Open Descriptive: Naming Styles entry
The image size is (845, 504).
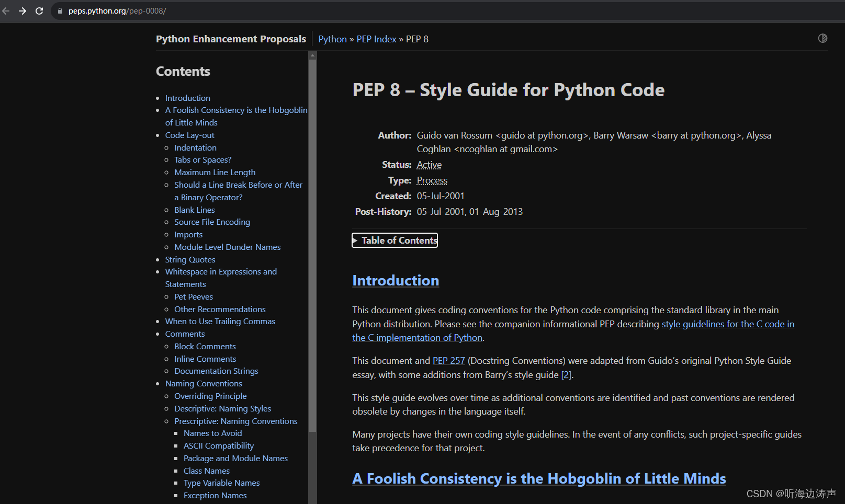pos(222,409)
